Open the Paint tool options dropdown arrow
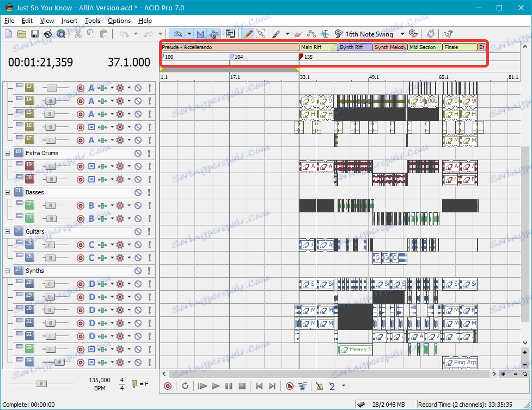532x410 pixels. tap(288, 34)
